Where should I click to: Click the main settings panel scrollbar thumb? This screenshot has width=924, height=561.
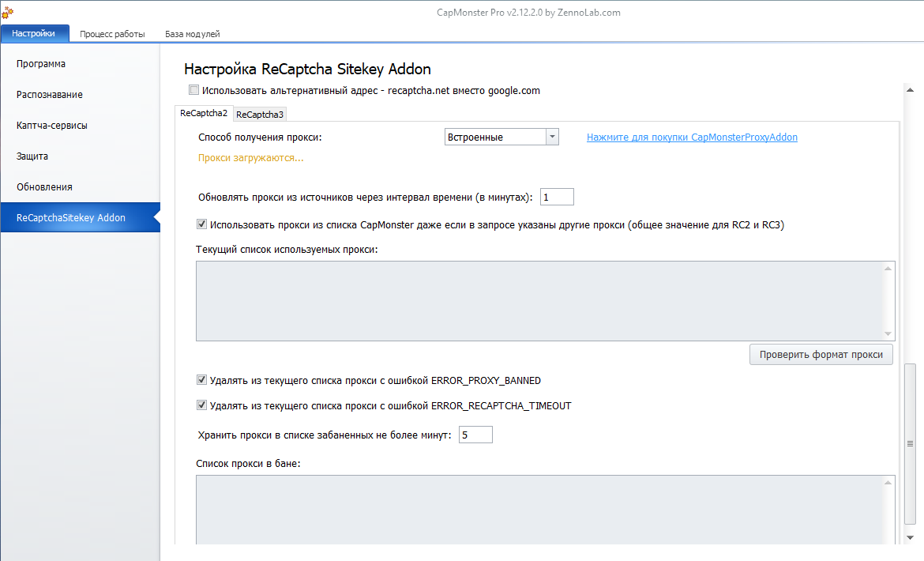(x=909, y=444)
